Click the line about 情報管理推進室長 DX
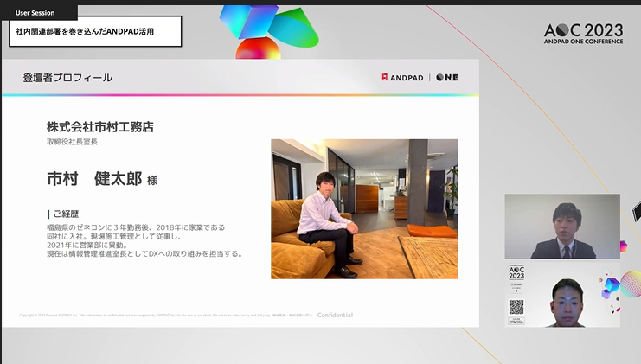This screenshot has width=641, height=364. (145, 254)
